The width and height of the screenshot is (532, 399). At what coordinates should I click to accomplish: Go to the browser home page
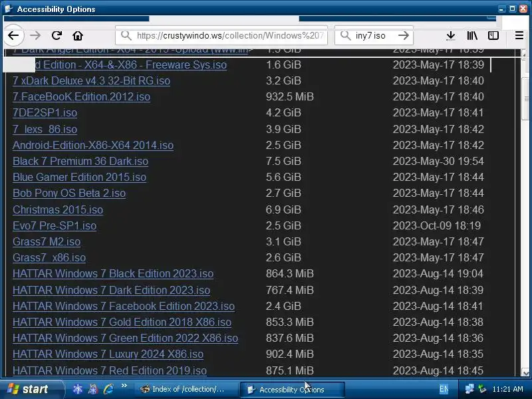coord(78,35)
